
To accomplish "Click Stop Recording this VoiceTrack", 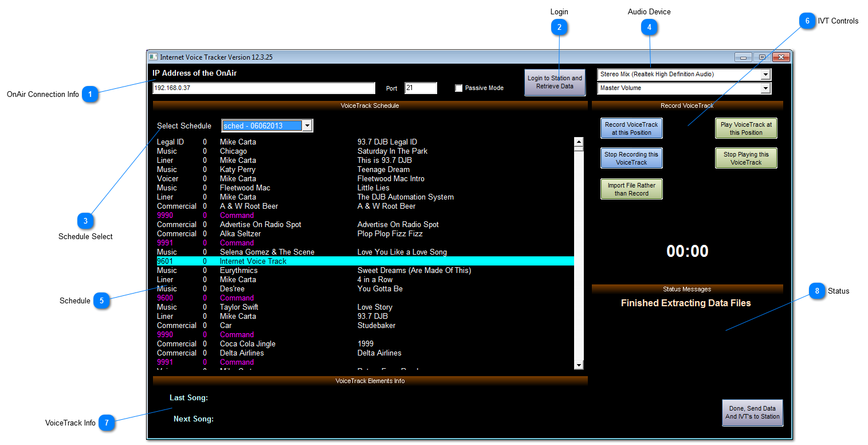I will point(631,158).
